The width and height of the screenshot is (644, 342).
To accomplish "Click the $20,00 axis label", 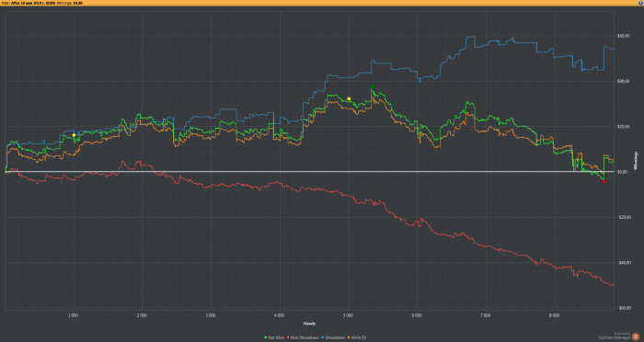I will tap(623, 127).
